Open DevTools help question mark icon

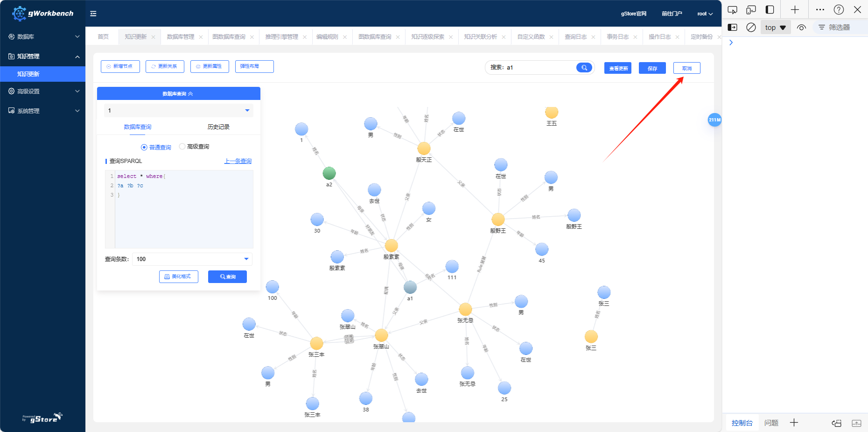pos(839,10)
